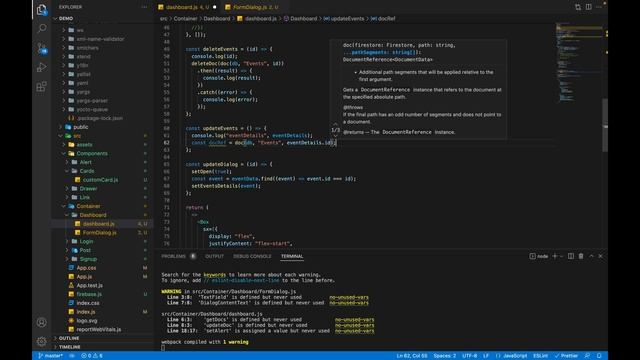Open the Source Control view icon
The width and height of the screenshot is (640, 360).
point(42,48)
